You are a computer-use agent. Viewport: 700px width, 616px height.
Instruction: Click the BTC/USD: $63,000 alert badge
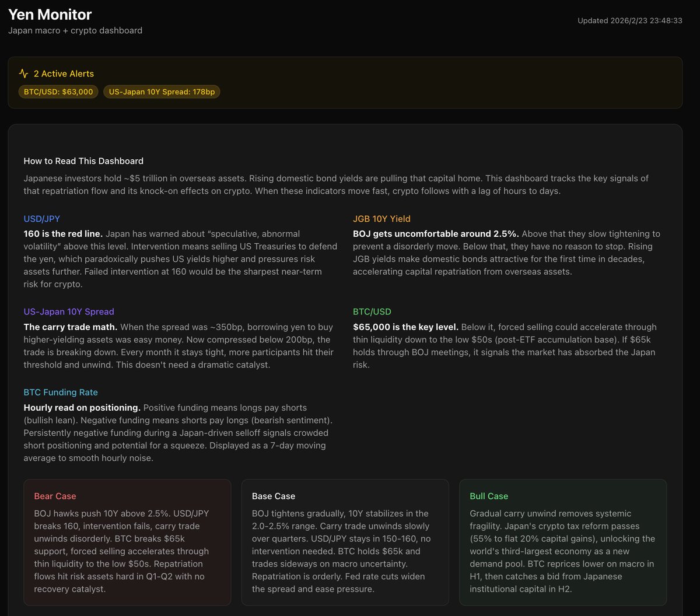click(x=58, y=92)
